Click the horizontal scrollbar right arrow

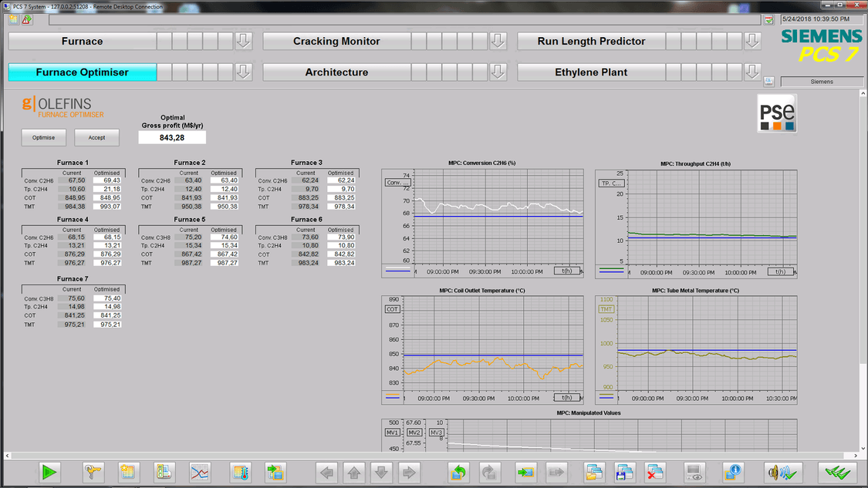coord(856,456)
